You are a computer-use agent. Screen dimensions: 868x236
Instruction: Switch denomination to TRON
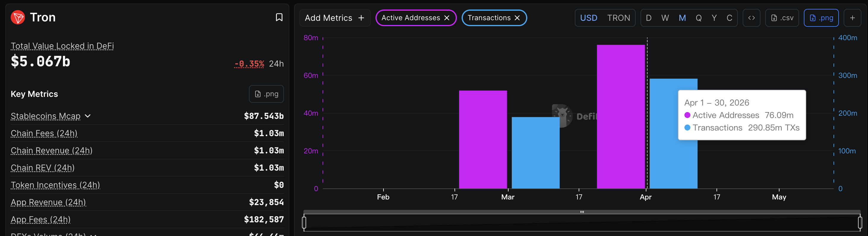click(x=618, y=18)
